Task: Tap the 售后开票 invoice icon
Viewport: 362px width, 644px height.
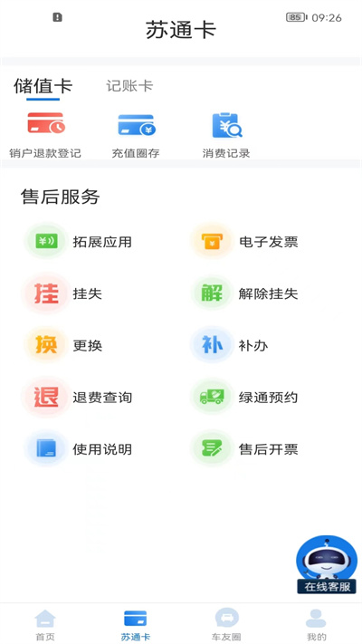Action: [212, 449]
